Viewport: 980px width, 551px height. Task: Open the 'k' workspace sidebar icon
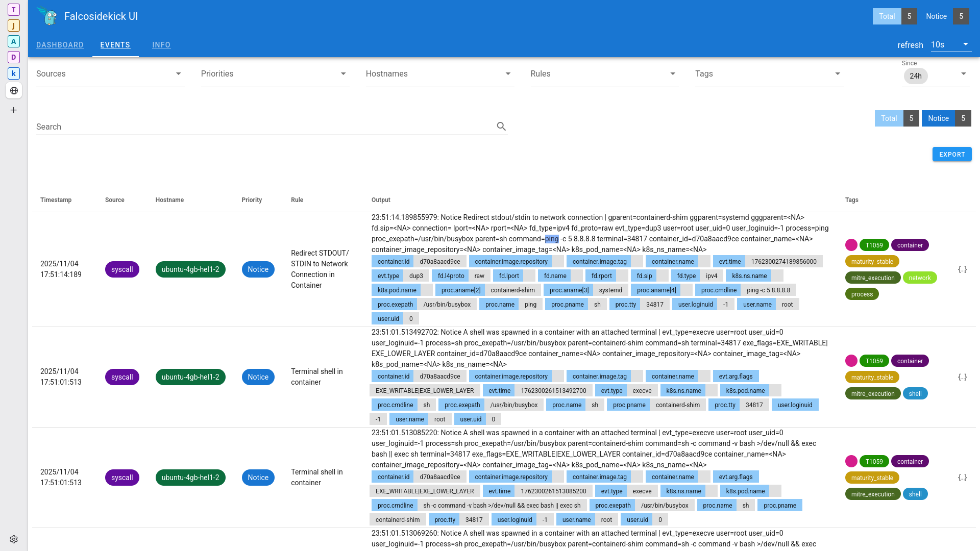coord(14,73)
